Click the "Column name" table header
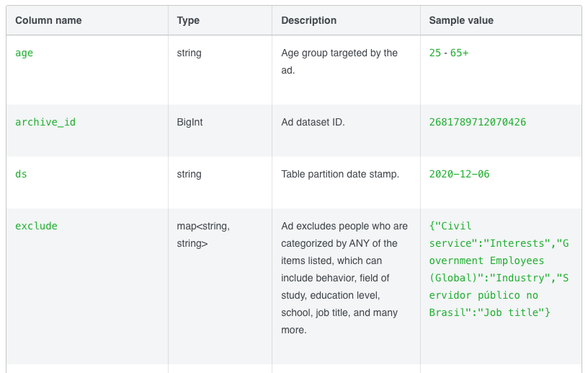 [48, 20]
